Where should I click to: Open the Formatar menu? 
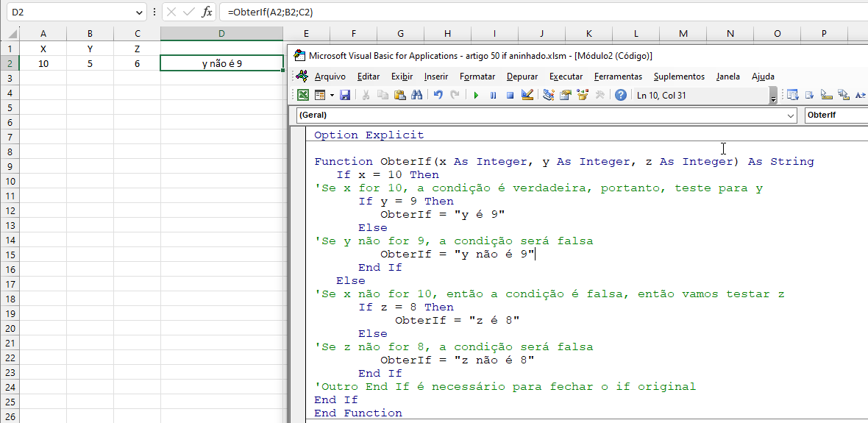pyautogui.click(x=477, y=77)
